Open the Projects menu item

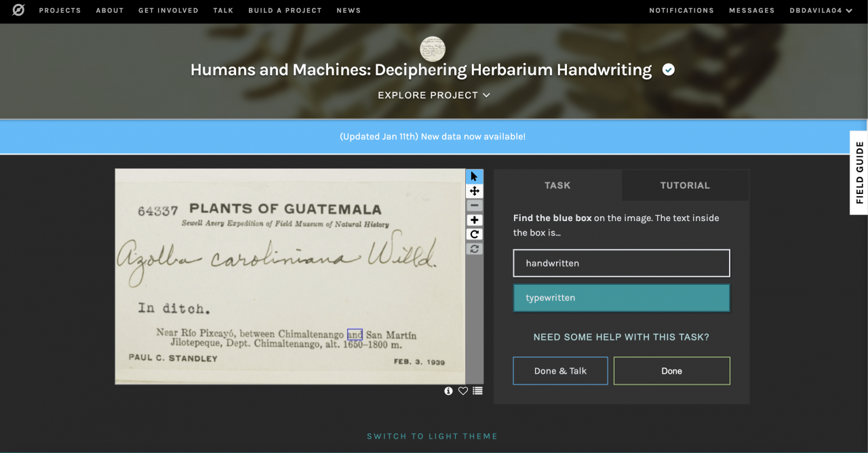[x=60, y=10]
